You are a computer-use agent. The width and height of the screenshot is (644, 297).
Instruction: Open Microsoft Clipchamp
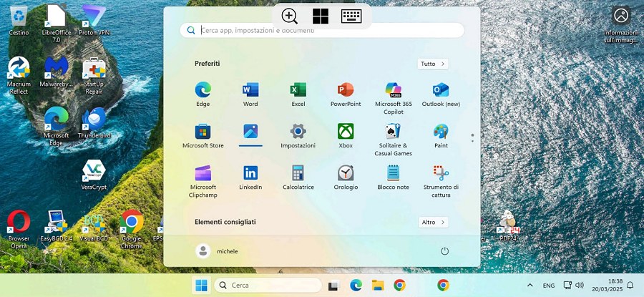pos(203,182)
